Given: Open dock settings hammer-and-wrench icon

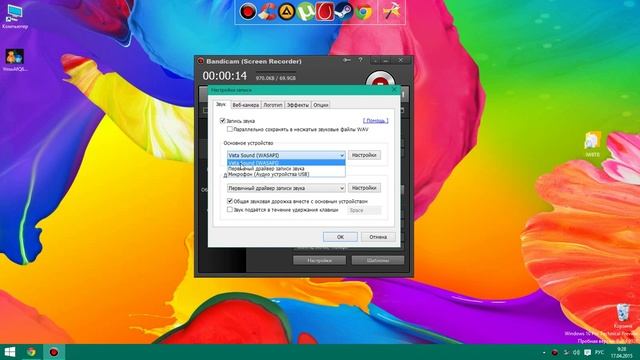Looking at the screenshot, I should point(391,11).
